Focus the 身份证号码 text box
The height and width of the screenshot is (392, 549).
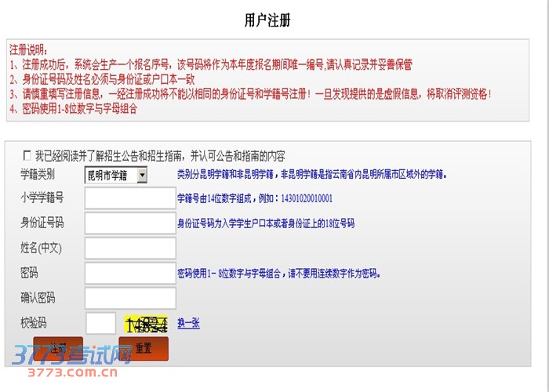tap(130, 223)
